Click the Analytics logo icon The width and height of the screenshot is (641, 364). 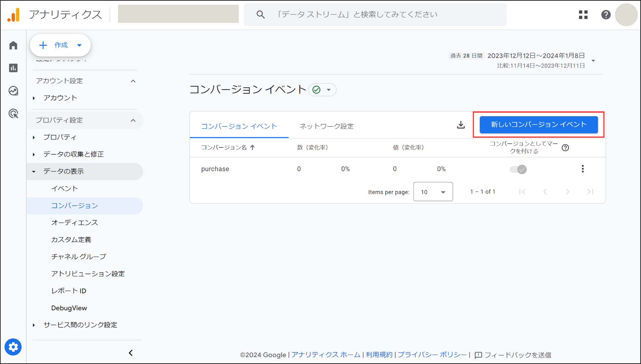[x=13, y=15]
